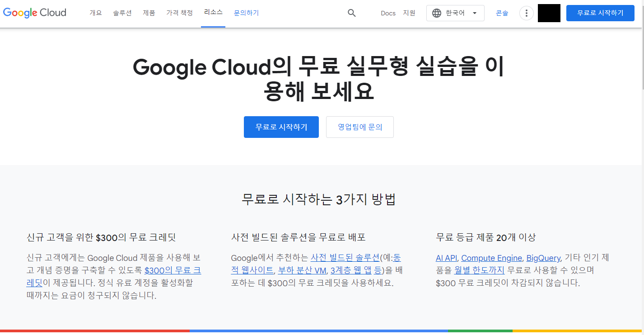This screenshot has width=644, height=335.
Task: Expand the 한국어 language dropdown arrow
Action: click(x=475, y=13)
